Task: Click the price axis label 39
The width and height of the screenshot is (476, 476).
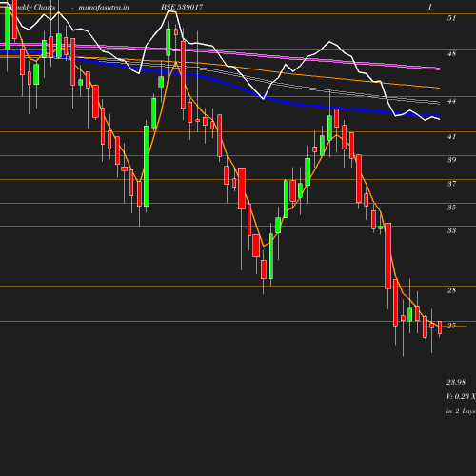Action: pyautogui.click(x=451, y=160)
